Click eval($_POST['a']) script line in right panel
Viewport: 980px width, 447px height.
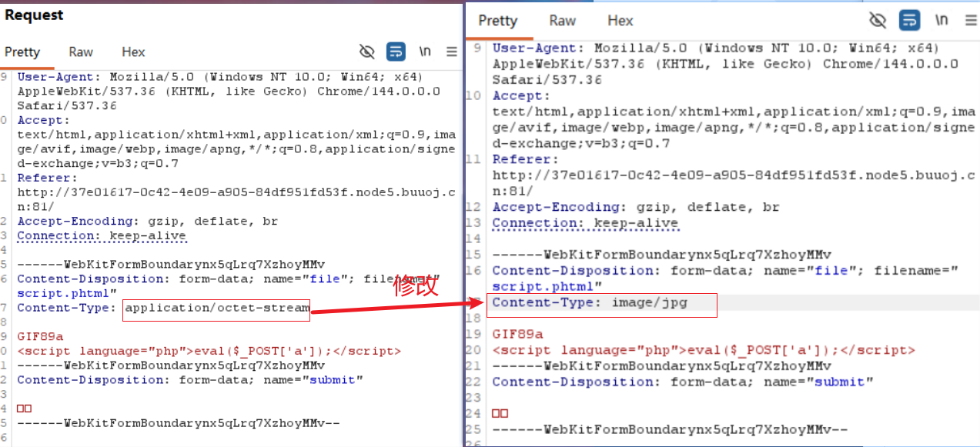click(704, 349)
